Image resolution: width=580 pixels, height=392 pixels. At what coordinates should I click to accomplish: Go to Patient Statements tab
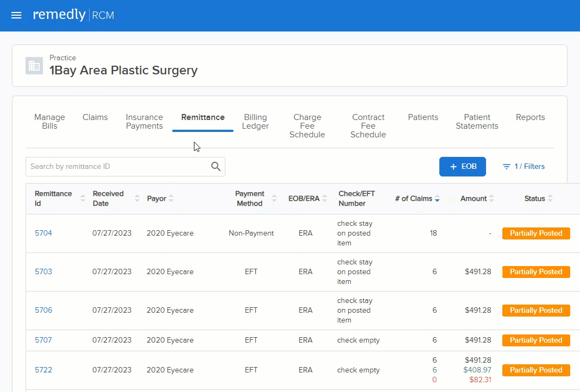tap(477, 122)
